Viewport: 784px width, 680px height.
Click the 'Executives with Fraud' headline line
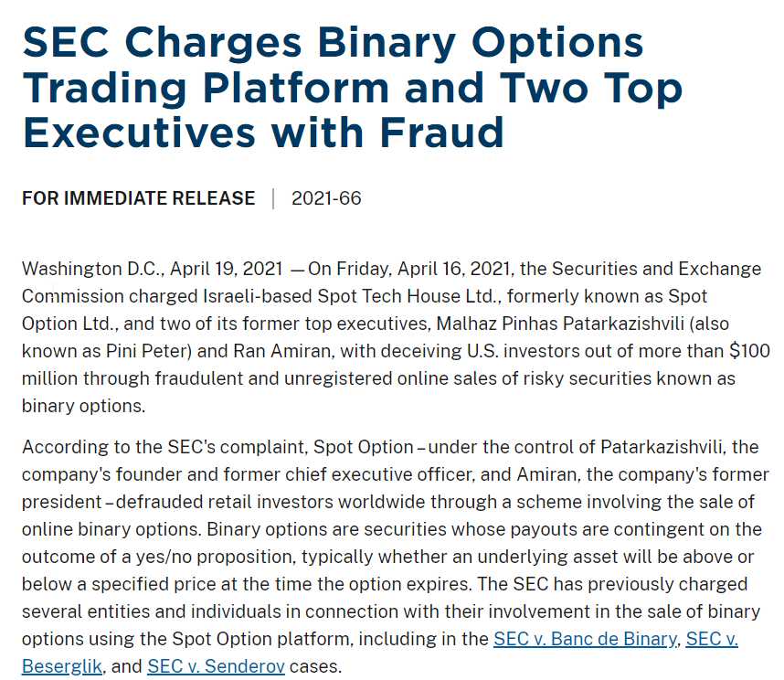(x=263, y=133)
